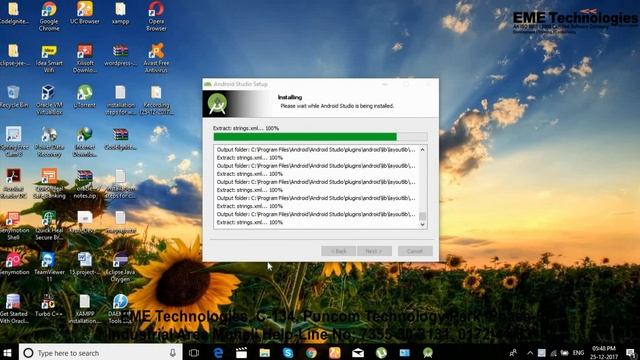
Task: Launch Eclipse Java Oxygen shortcut
Action: pos(120,267)
